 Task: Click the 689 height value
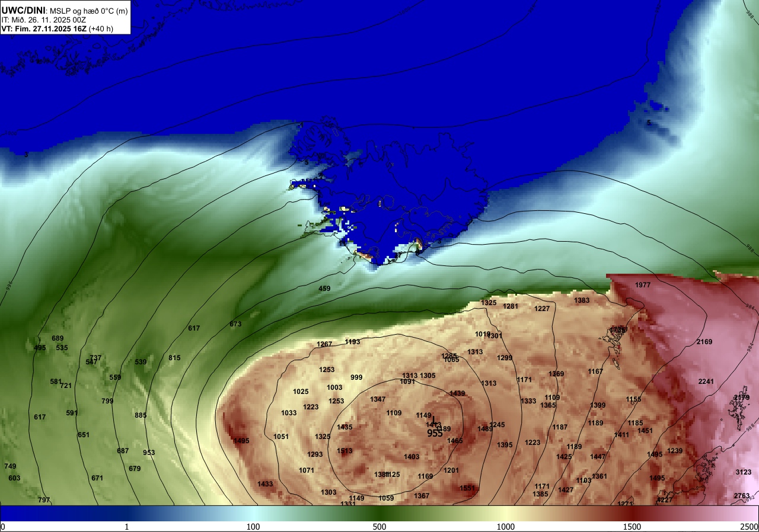point(58,338)
